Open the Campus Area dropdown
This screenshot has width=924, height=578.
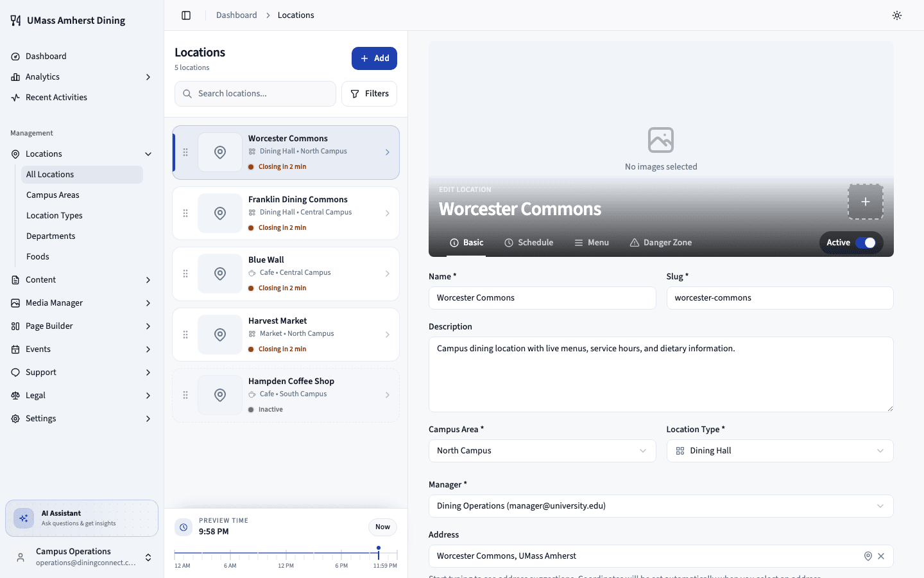pos(542,451)
